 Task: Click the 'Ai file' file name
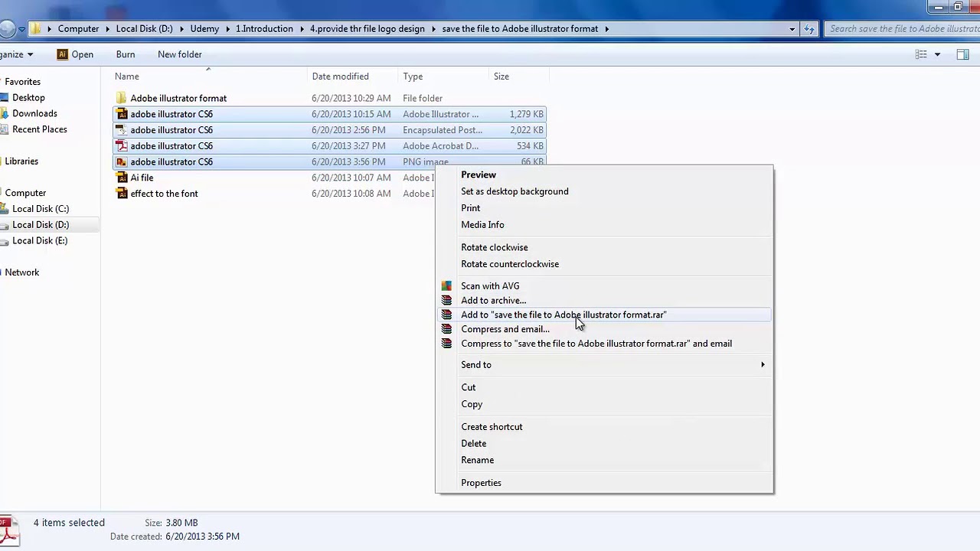(142, 178)
